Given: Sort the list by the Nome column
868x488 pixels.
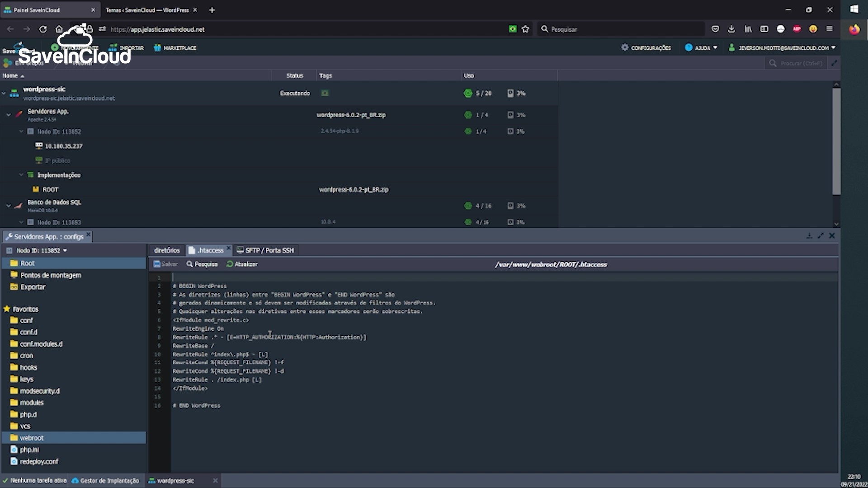Looking at the screenshot, I should 13,76.
